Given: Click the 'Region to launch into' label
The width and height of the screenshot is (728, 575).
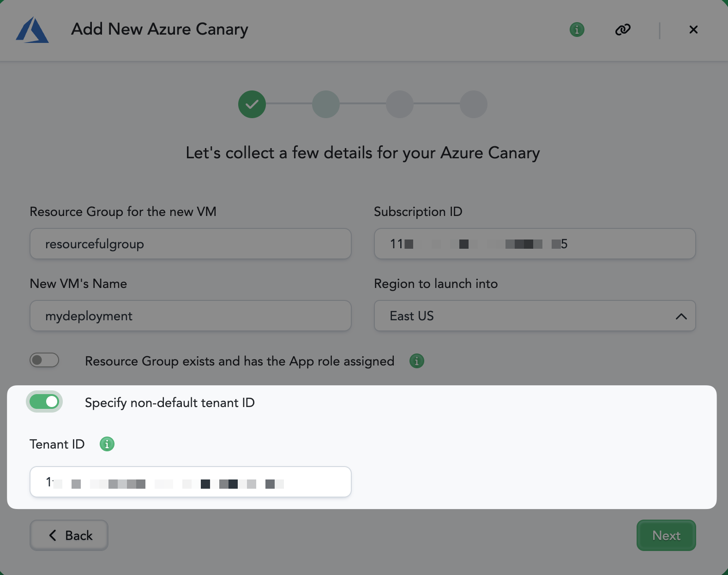Looking at the screenshot, I should click(x=436, y=284).
